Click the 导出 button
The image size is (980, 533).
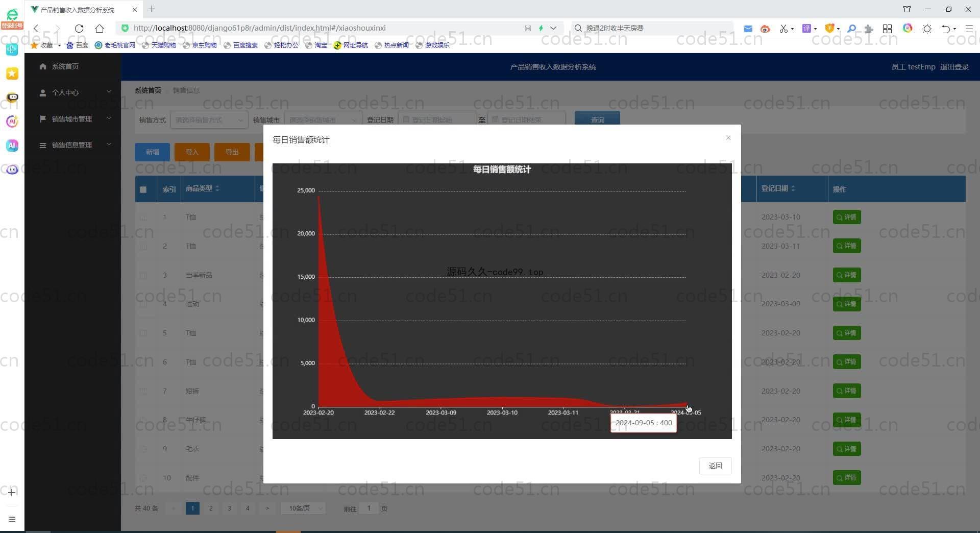(x=232, y=152)
